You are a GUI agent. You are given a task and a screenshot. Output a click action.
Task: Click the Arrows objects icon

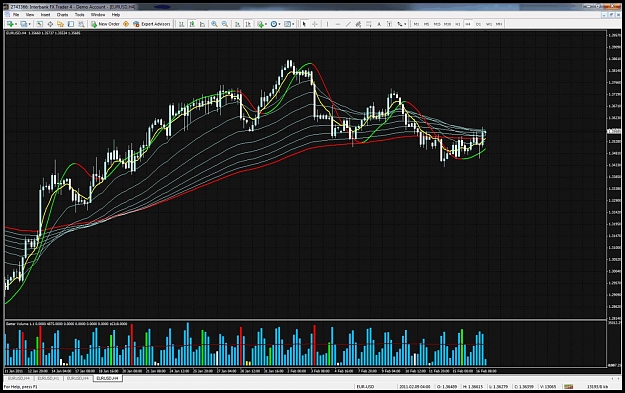coord(399,24)
